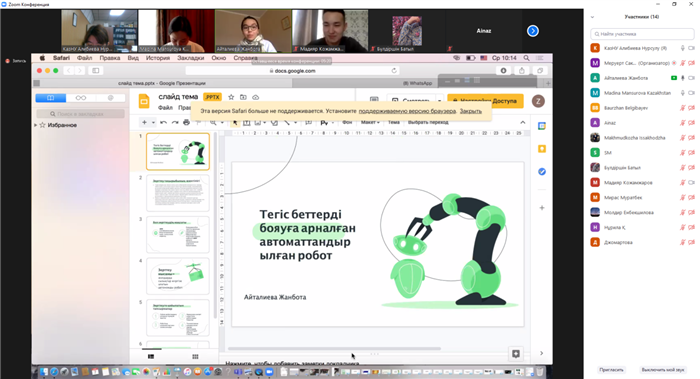
Task: Open Spotlight search in menu bar
Action: [527, 58]
